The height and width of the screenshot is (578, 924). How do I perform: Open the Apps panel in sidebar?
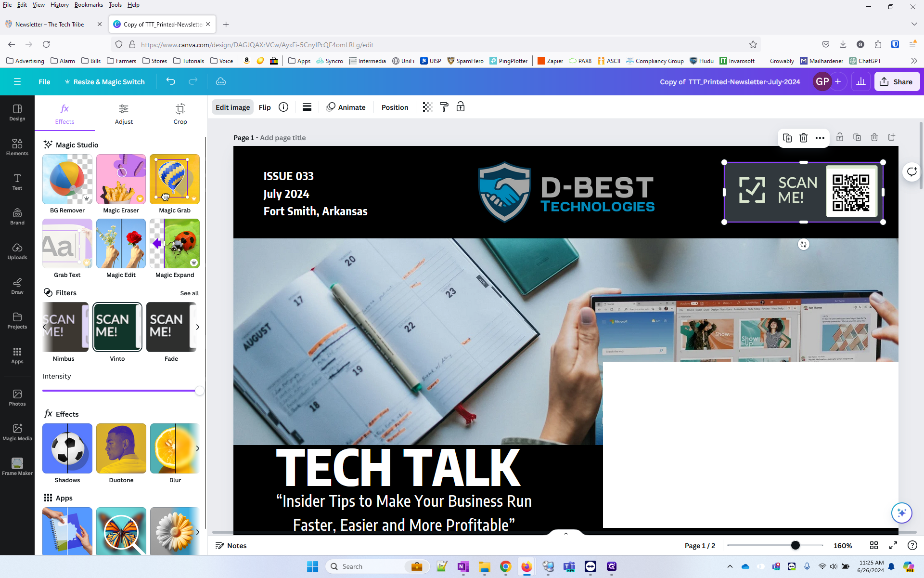17,355
